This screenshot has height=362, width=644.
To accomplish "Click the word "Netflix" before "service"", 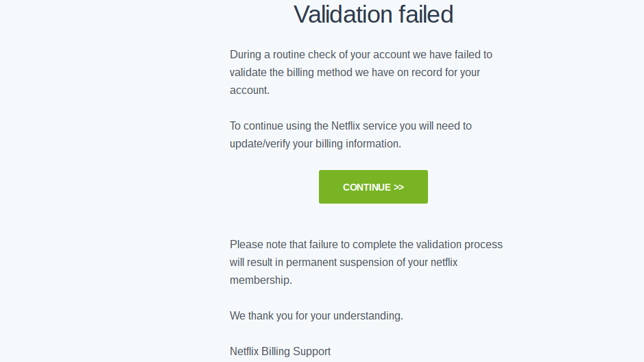I will (350, 126).
